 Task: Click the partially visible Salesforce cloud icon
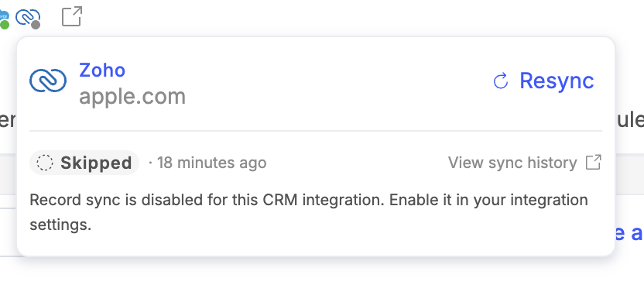(x=4, y=17)
